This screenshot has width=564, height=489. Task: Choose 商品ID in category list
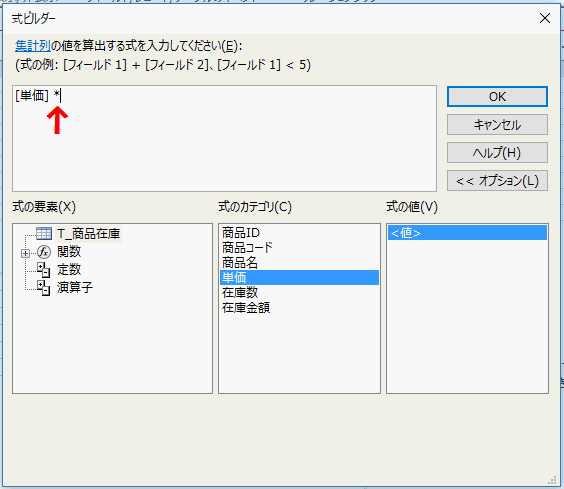point(299,233)
